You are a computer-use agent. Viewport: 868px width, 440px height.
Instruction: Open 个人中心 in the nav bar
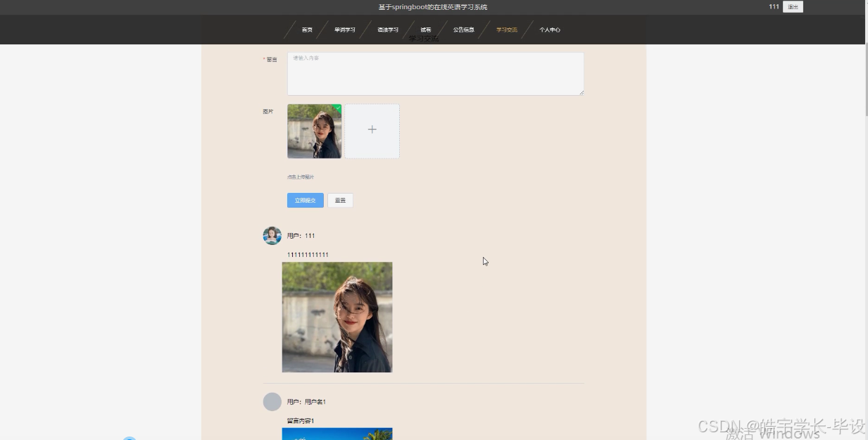tap(550, 30)
